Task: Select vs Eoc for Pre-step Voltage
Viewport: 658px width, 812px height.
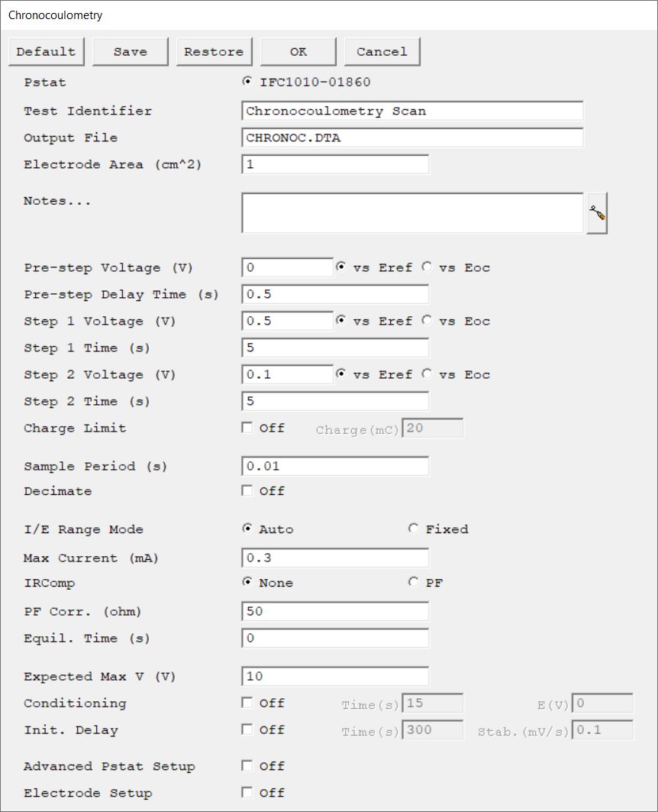Action: click(x=427, y=267)
